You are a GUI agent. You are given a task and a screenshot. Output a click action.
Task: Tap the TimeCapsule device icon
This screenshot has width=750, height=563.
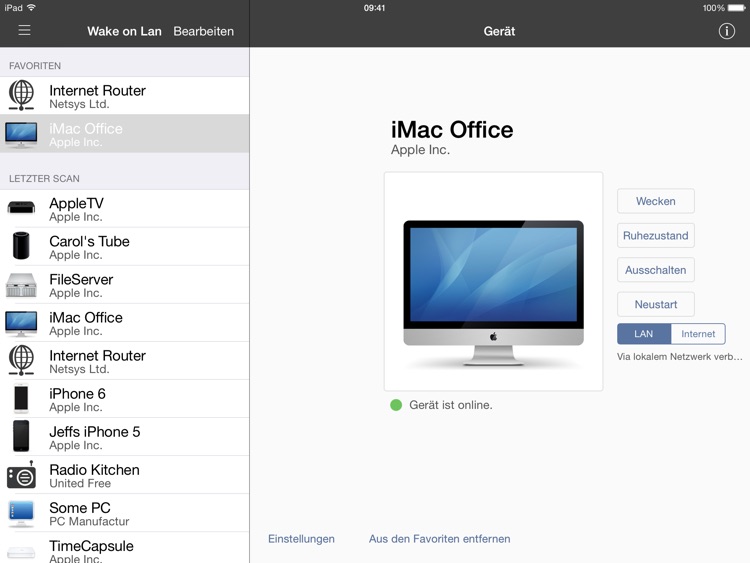click(x=21, y=552)
